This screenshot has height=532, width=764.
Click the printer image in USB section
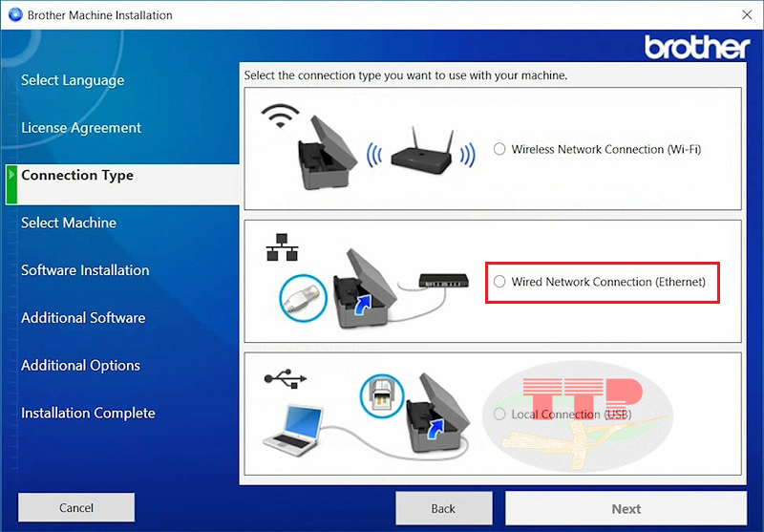(437, 413)
